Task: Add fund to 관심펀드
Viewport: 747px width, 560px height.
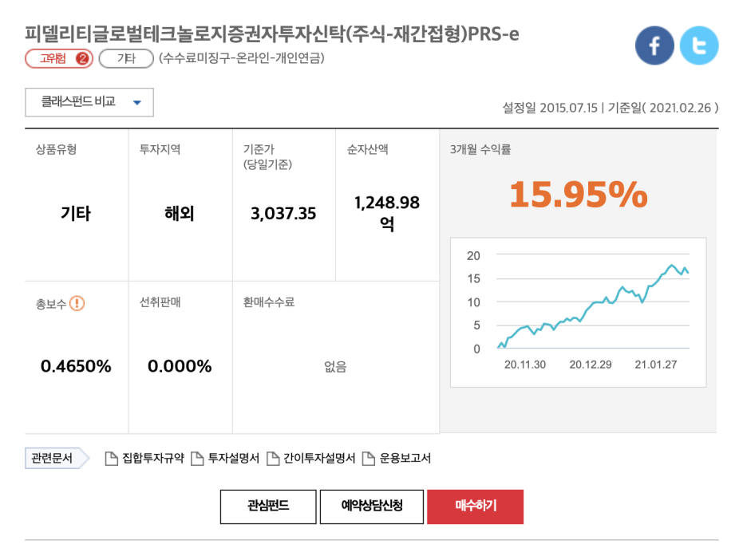Action: tap(268, 507)
